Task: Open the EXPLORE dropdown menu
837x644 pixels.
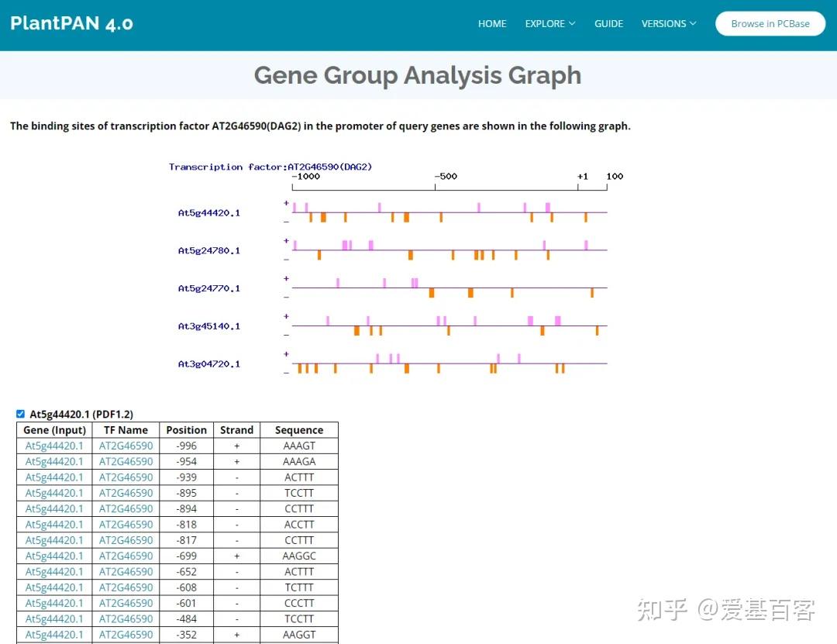Action: pyautogui.click(x=546, y=23)
